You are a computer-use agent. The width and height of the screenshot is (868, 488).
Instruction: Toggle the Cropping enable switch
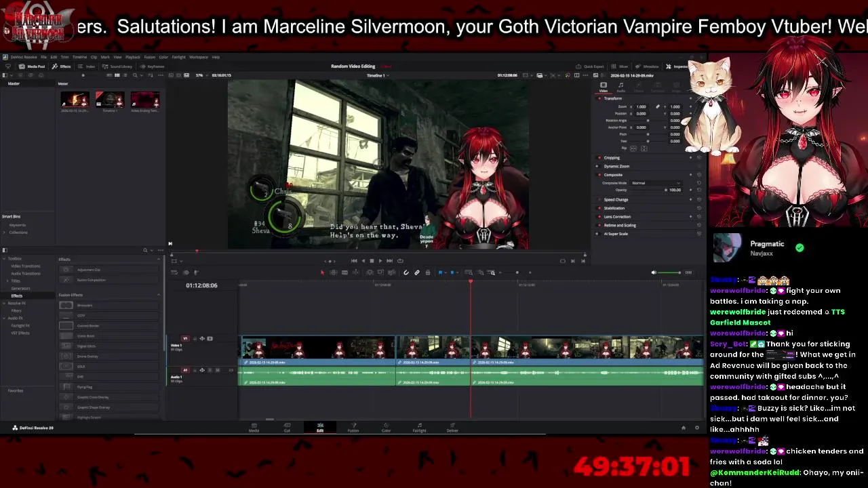point(599,158)
